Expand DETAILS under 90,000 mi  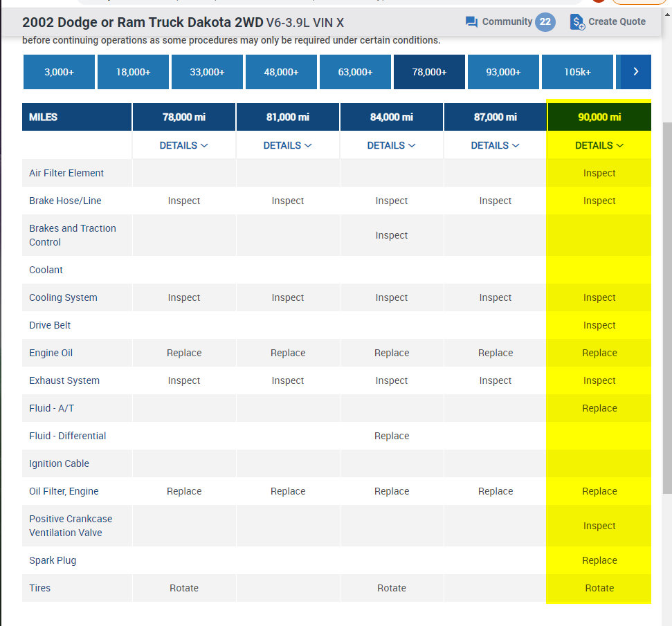pos(599,146)
